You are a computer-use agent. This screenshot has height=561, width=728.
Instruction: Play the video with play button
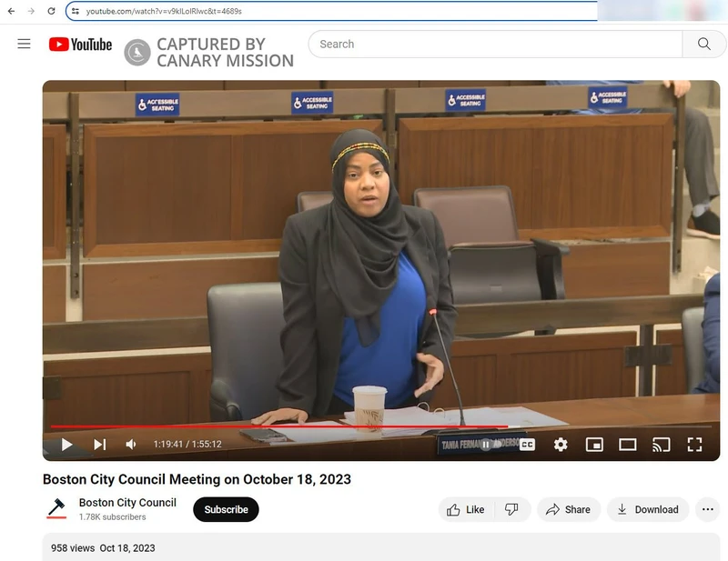[66, 445]
